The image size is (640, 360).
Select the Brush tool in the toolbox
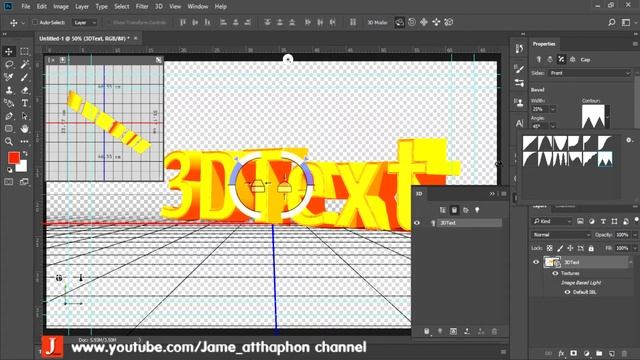point(24,77)
